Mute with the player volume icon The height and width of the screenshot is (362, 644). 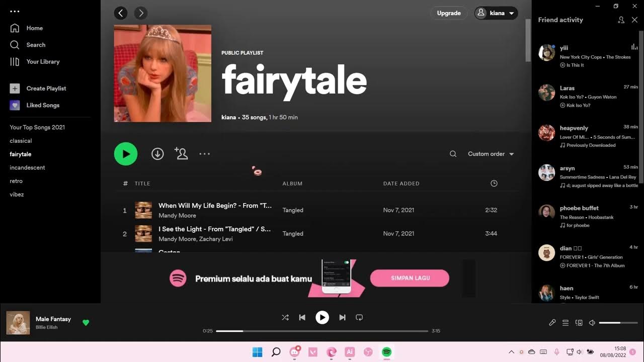point(592,323)
